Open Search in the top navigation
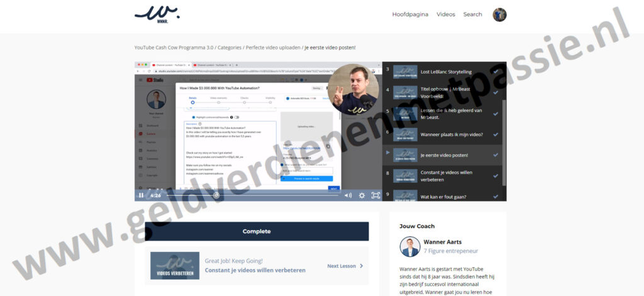The image size is (644, 296). click(x=472, y=14)
